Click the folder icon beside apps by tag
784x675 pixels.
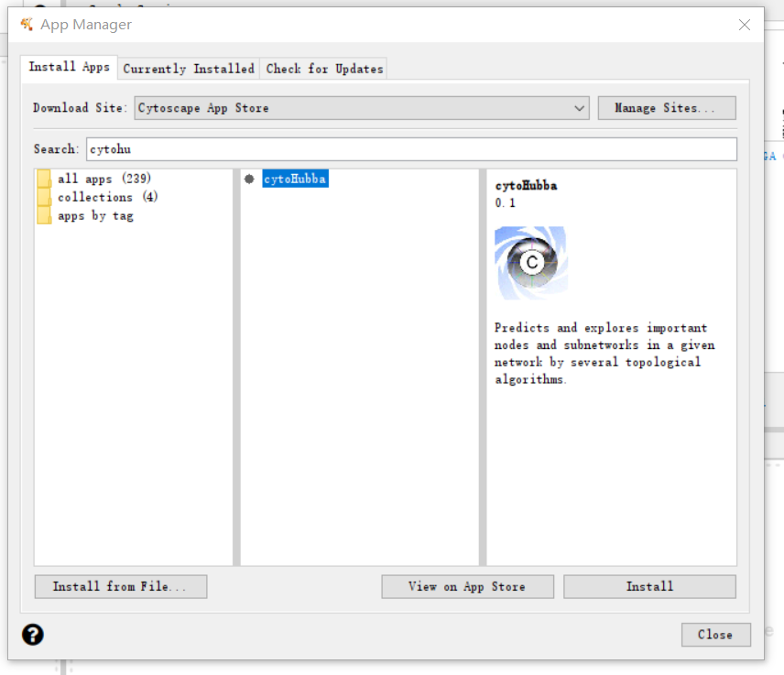point(44,215)
